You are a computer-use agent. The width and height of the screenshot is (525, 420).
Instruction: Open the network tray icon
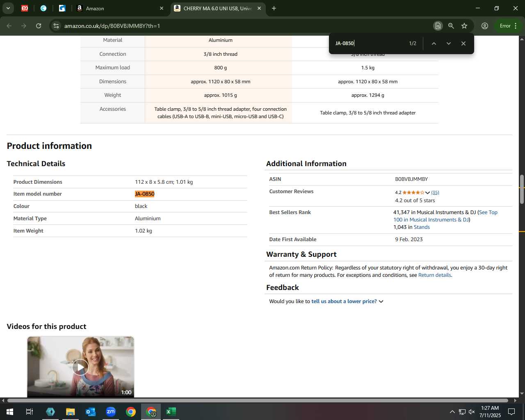[462, 412]
